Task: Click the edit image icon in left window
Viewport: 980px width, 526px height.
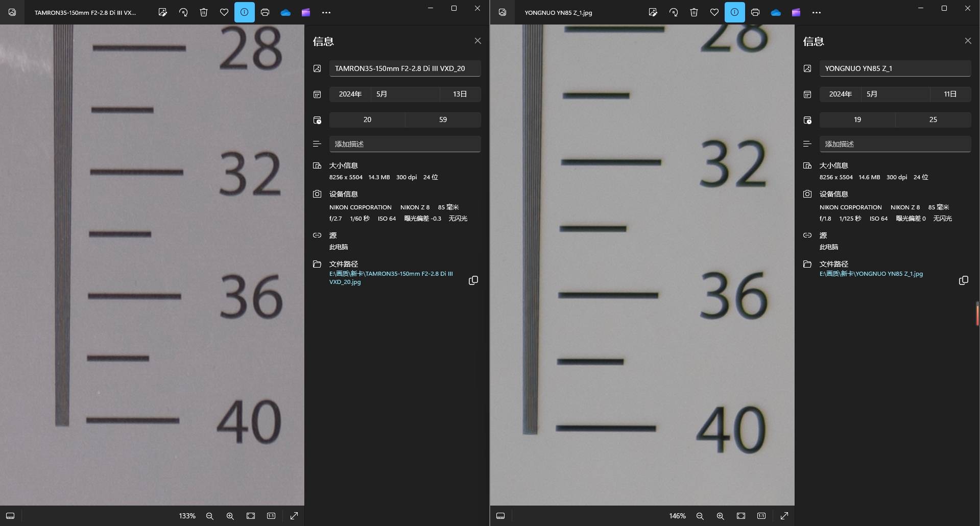Action: 162,12
